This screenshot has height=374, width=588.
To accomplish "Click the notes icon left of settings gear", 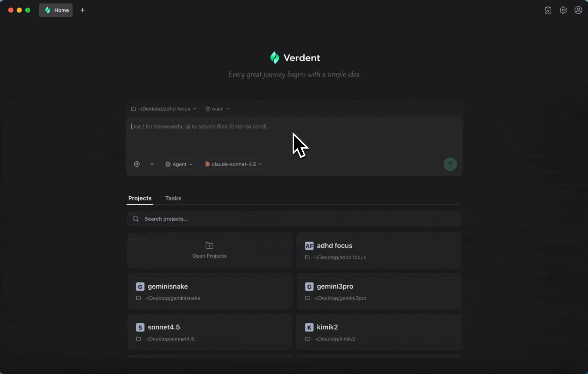I will click(x=548, y=10).
